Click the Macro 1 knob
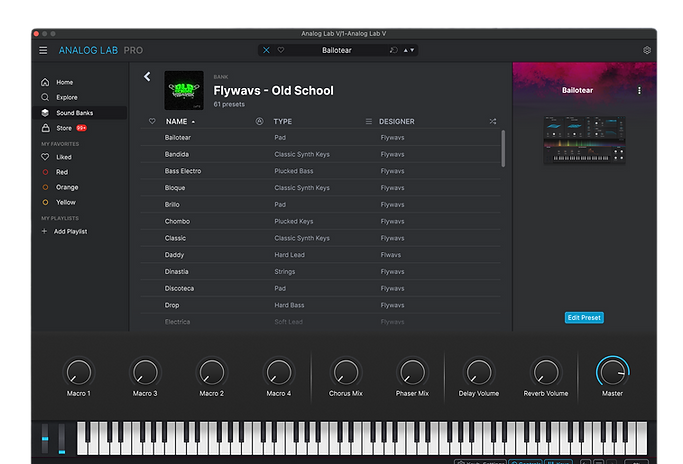683x464 pixels. pyautogui.click(x=79, y=373)
